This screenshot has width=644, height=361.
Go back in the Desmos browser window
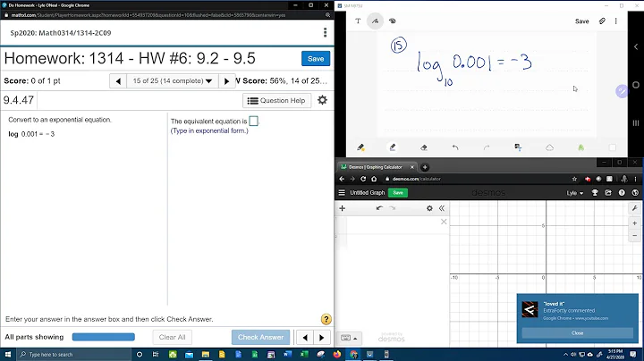342,179
